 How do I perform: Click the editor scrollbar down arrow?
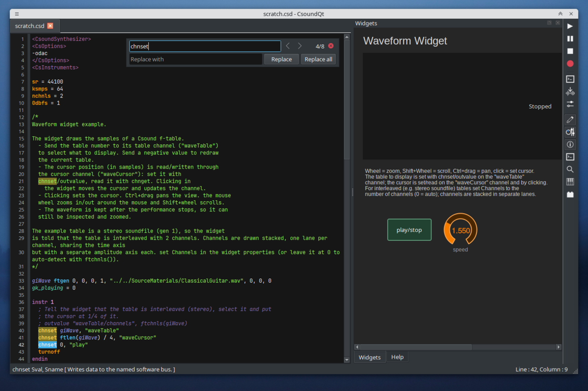click(347, 359)
